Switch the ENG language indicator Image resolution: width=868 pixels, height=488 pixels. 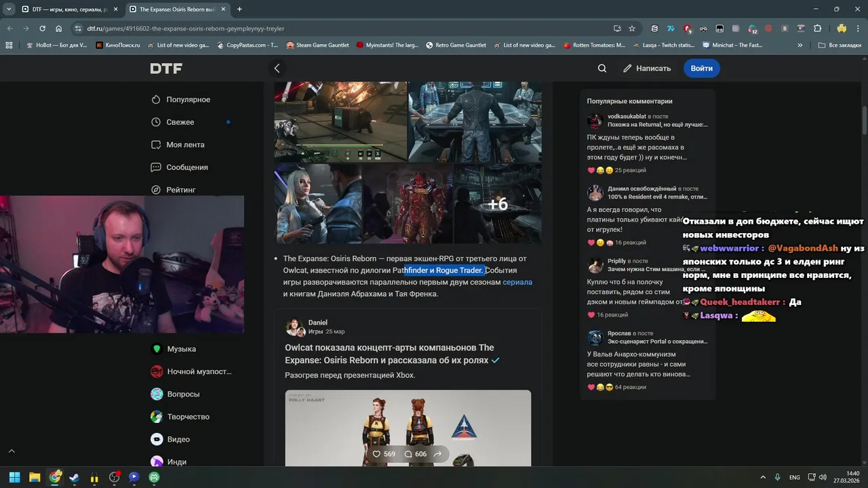794,477
